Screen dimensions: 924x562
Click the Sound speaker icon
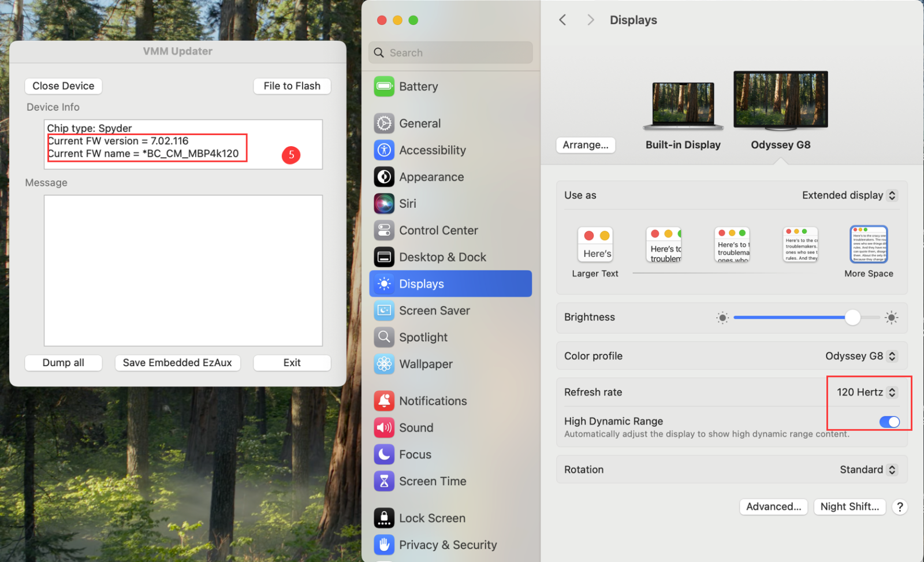pos(384,427)
